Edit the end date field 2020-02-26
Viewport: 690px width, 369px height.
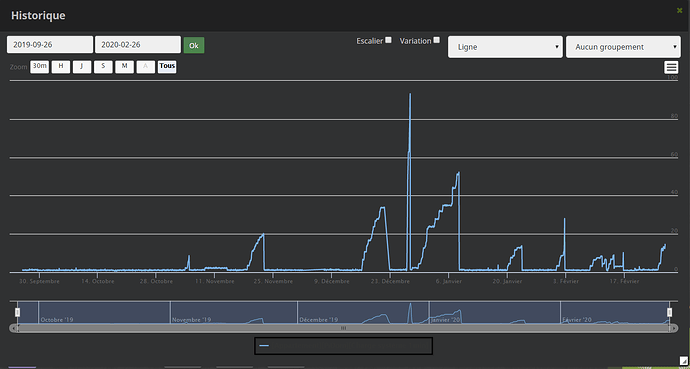click(138, 44)
